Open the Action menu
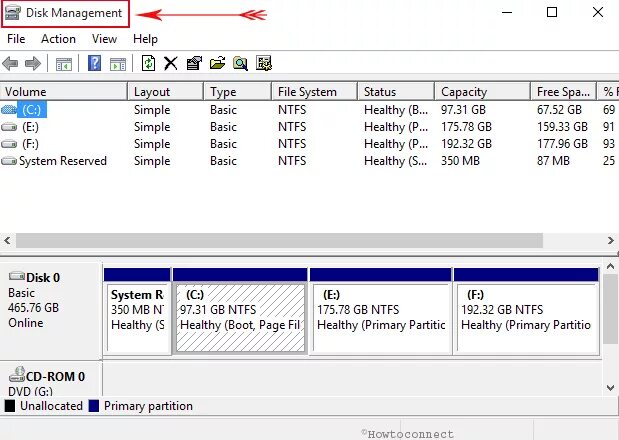Viewport: 619px width, 440px height. pyautogui.click(x=58, y=39)
